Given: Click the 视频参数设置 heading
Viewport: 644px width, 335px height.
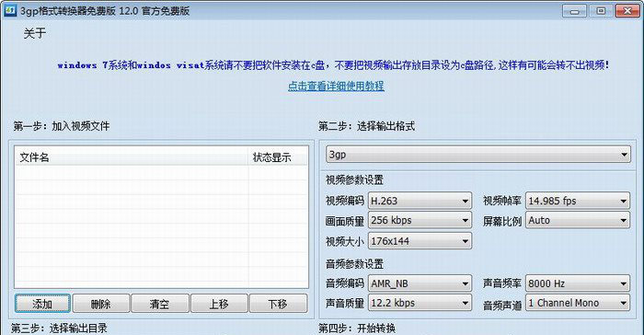Looking at the screenshot, I should click(x=354, y=180).
